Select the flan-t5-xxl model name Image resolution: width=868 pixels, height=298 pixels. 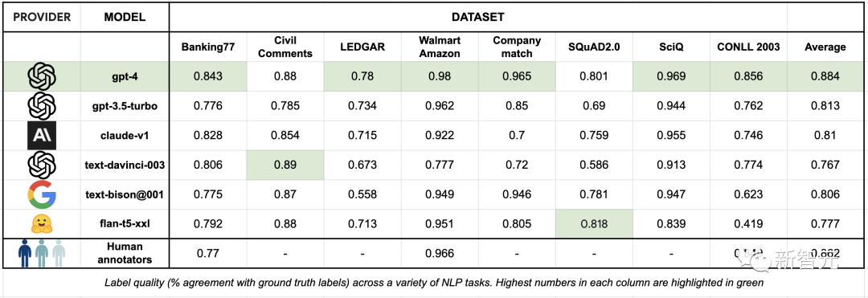coord(125,224)
